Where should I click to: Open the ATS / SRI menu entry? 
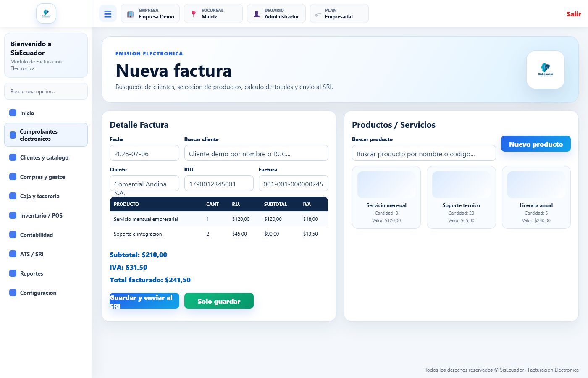pyautogui.click(x=46, y=254)
